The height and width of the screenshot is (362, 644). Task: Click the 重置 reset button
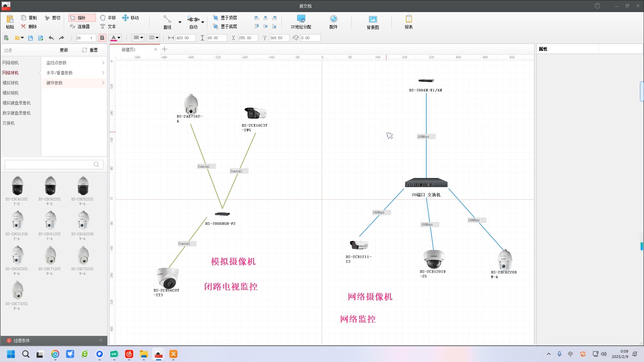[90, 50]
